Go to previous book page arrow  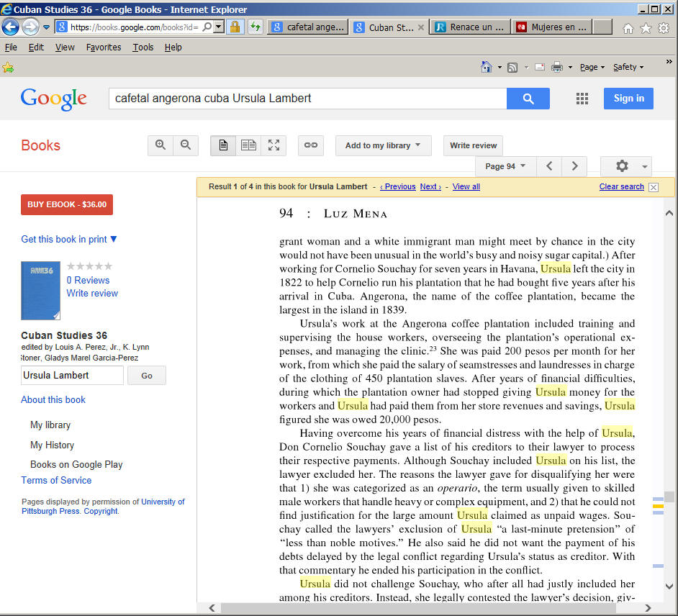(x=549, y=166)
